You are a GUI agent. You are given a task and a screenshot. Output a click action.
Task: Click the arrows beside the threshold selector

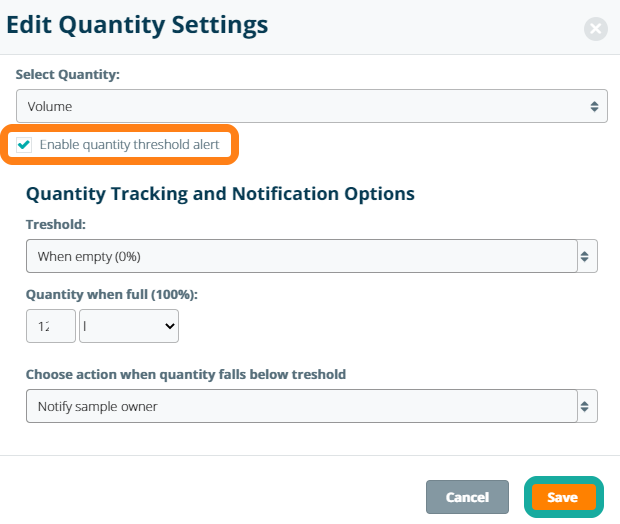click(587, 256)
